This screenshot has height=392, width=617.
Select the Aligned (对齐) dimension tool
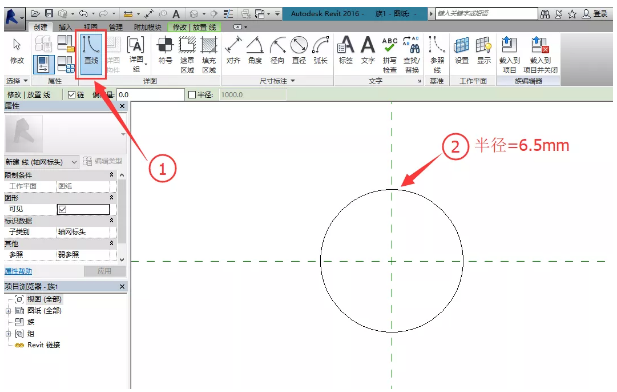click(233, 50)
